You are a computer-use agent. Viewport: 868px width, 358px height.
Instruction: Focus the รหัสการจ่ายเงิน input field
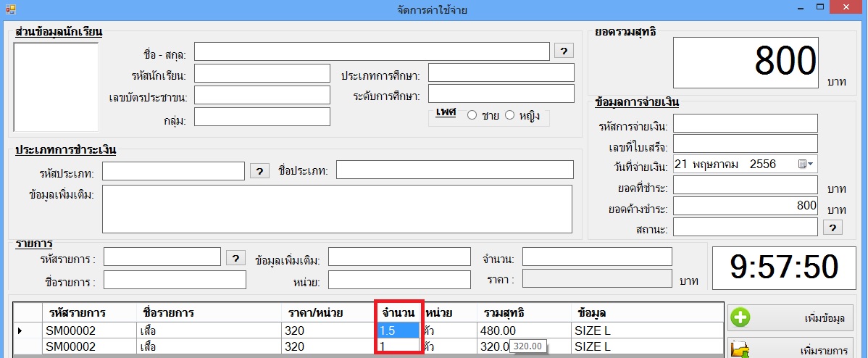(x=745, y=124)
